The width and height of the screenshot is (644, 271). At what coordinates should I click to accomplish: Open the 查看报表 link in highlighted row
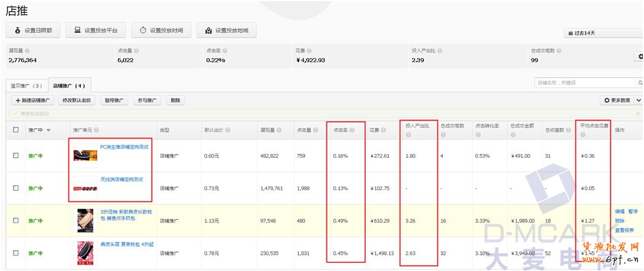(624, 230)
